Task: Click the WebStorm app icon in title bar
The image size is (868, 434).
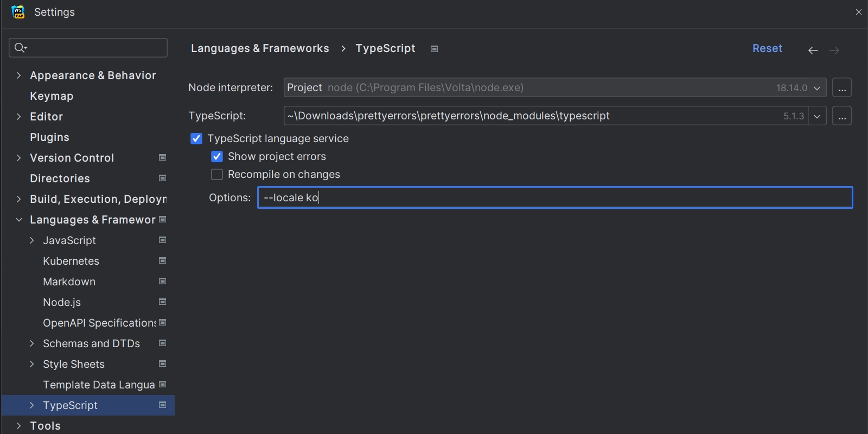Action: pyautogui.click(x=18, y=12)
